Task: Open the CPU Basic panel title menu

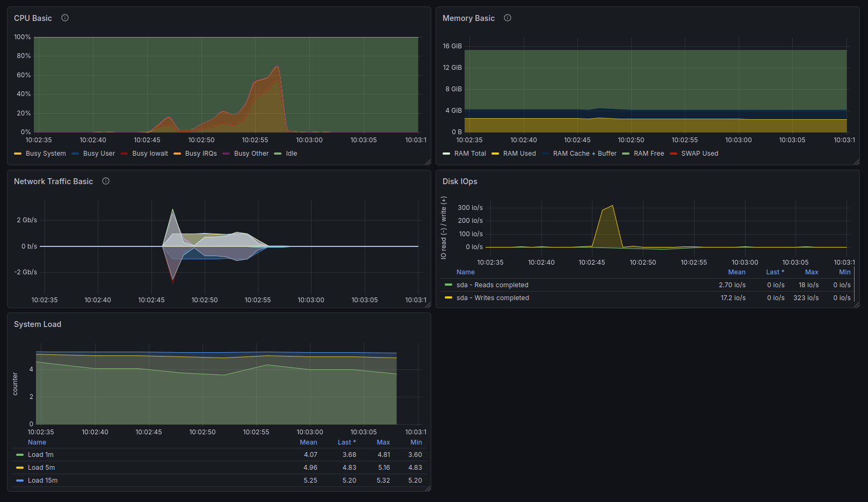Action: pyautogui.click(x=33, y=18)
